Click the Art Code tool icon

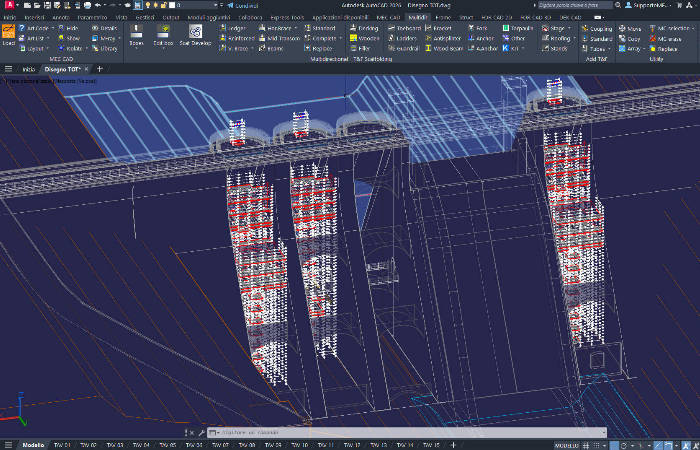pos(21,28)
